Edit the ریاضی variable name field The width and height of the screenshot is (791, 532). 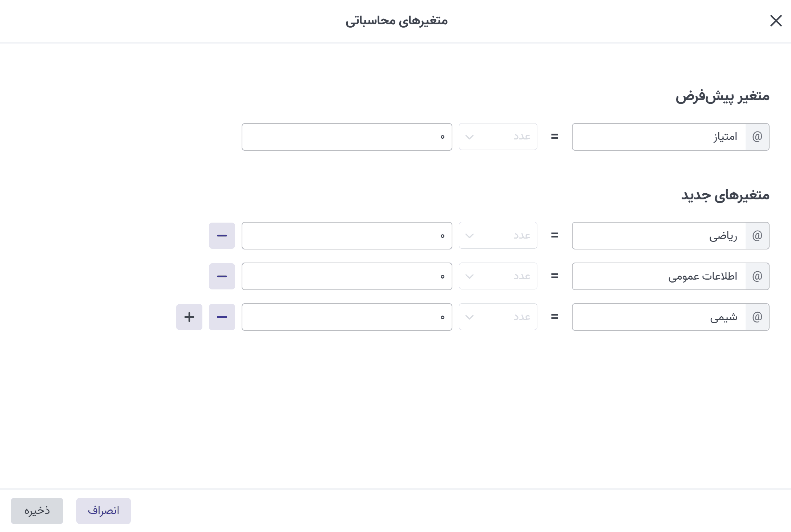(658, 236)
